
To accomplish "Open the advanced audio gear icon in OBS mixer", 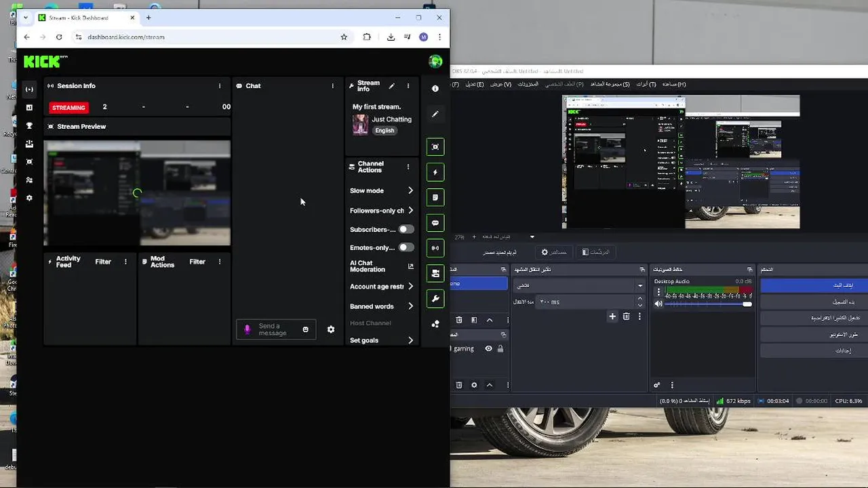I will click(656, 385).
